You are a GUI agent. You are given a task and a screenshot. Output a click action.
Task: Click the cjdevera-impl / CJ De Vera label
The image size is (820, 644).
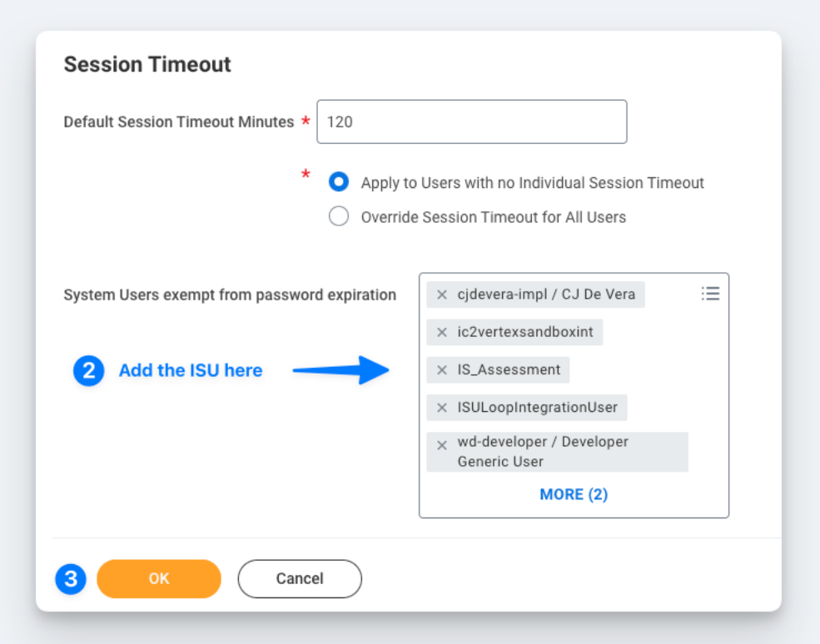click(546, 295)
